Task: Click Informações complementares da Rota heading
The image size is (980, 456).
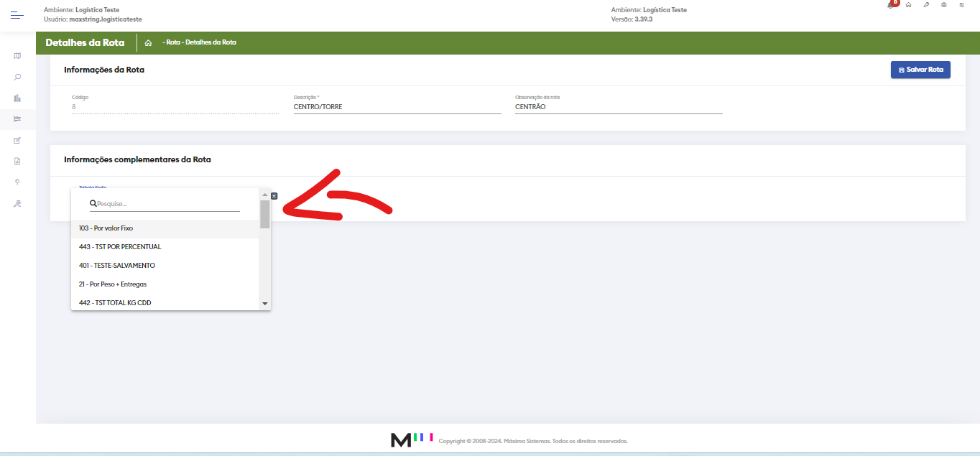Action: pos(137,159)
